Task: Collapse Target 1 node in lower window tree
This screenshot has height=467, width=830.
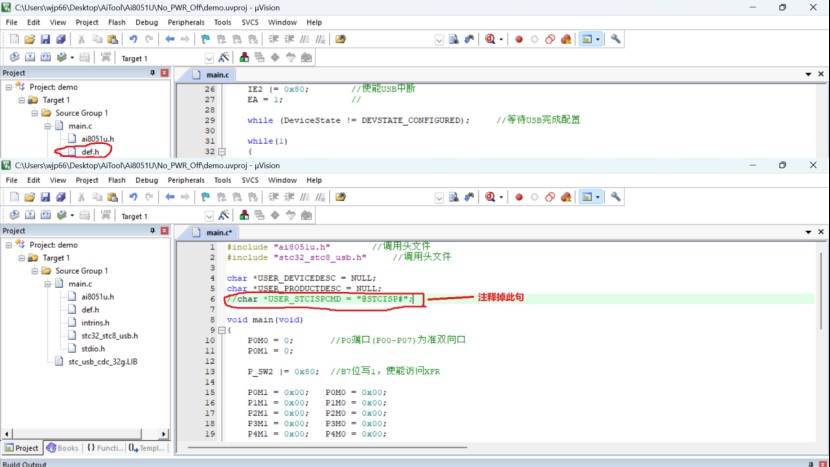Action: coord(22,258)
